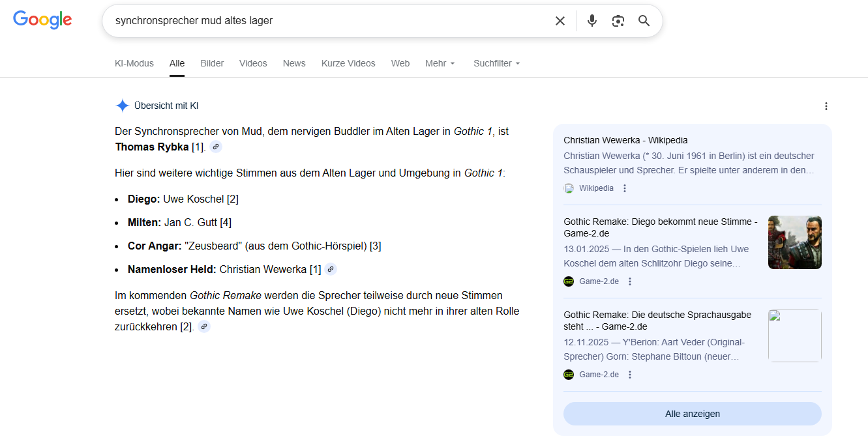Click the Wikipedia snippet about '30. Juni 1961'
The image size is (868, 445).
click(689, 163)
